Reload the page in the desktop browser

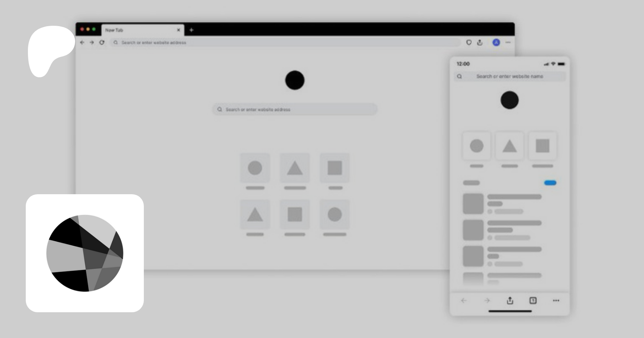(x=102, y=43)
